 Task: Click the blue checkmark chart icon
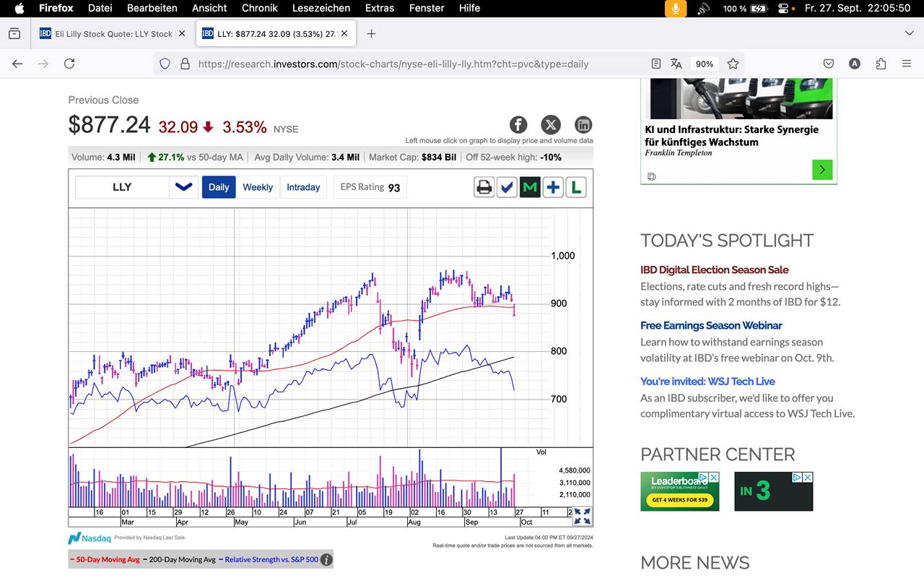[507, 188]
